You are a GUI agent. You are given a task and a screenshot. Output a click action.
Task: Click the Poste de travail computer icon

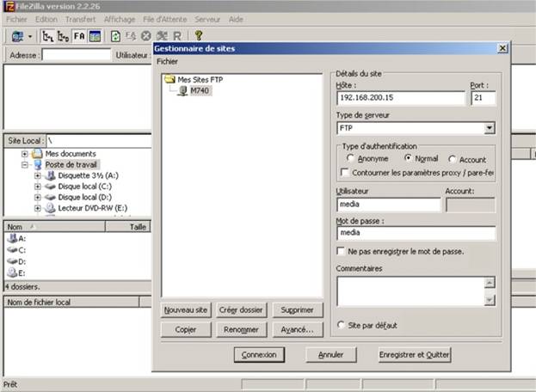[38, 164]
